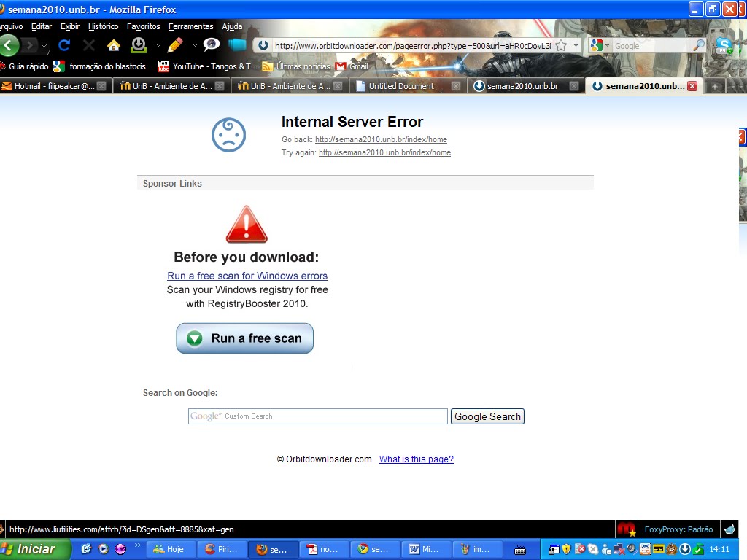
Task: Click the green Back navigation arrow
Action: 9,46
